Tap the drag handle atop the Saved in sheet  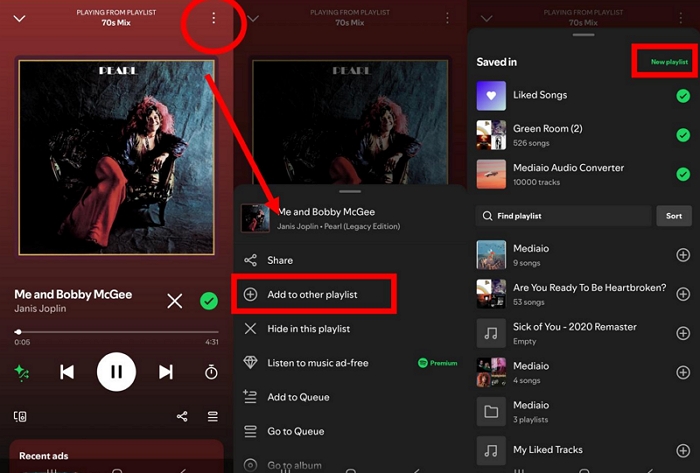tap(583, 35)
